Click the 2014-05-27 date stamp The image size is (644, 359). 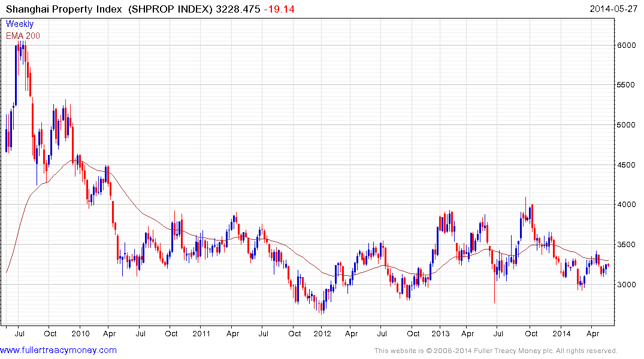[x=613, y=9]
